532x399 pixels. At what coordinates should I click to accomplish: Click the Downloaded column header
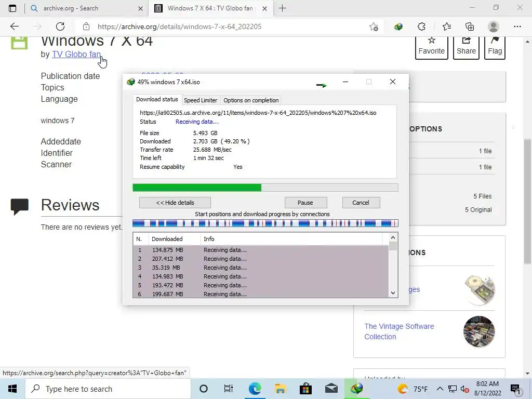click(x=175, y=239)
